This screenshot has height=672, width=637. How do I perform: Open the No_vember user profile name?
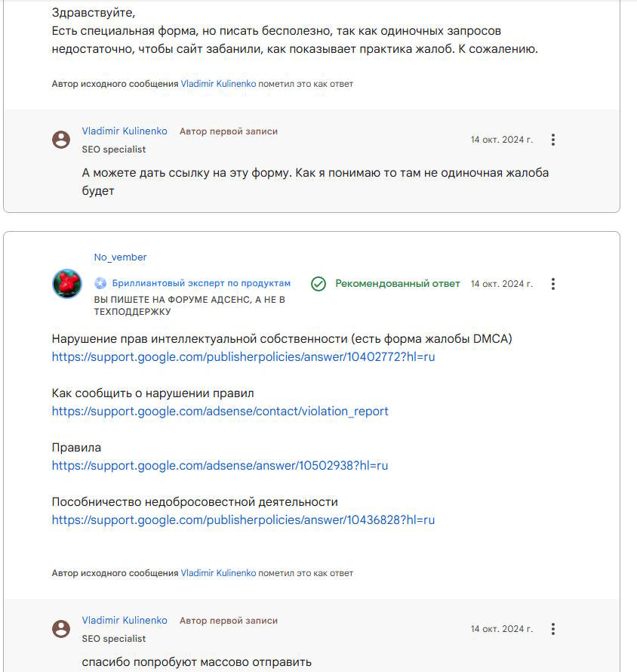click(x=120, y=257)
